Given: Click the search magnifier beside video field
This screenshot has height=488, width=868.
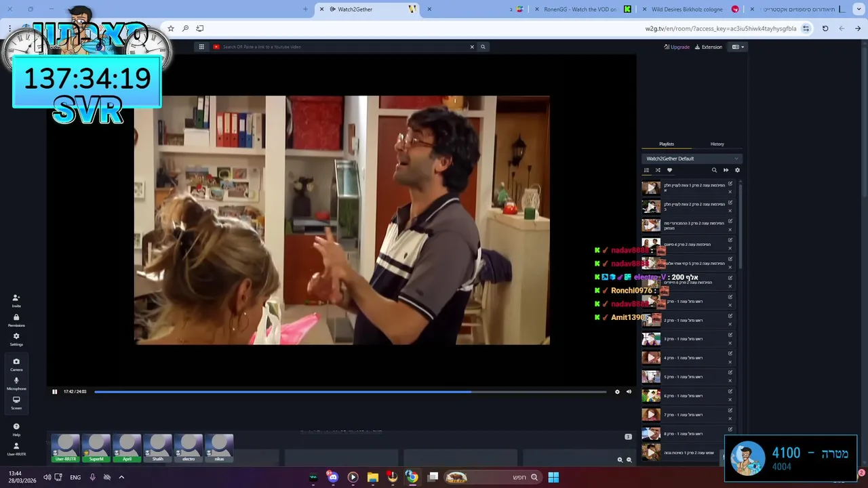Looking at the screenshot, I should [483, 47].
